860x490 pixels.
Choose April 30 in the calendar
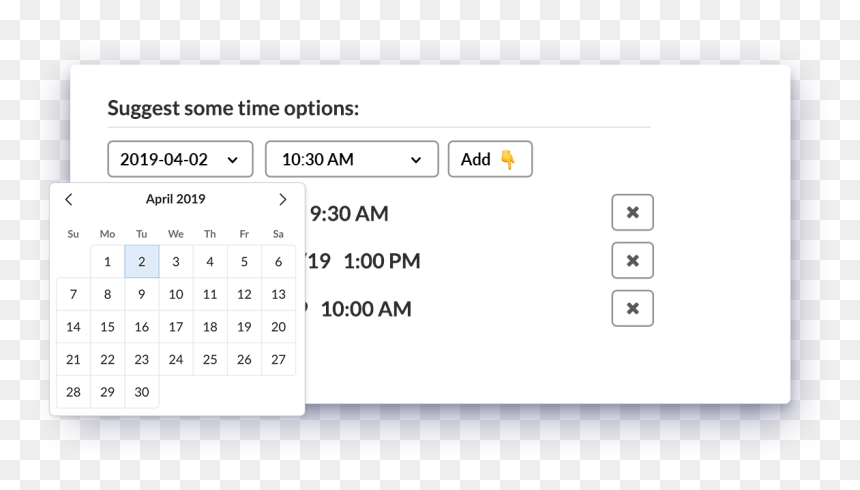[142, 392]
